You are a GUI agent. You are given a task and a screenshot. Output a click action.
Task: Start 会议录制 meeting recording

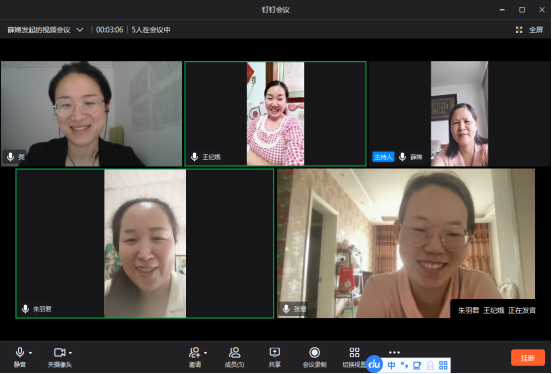(314, 357)
